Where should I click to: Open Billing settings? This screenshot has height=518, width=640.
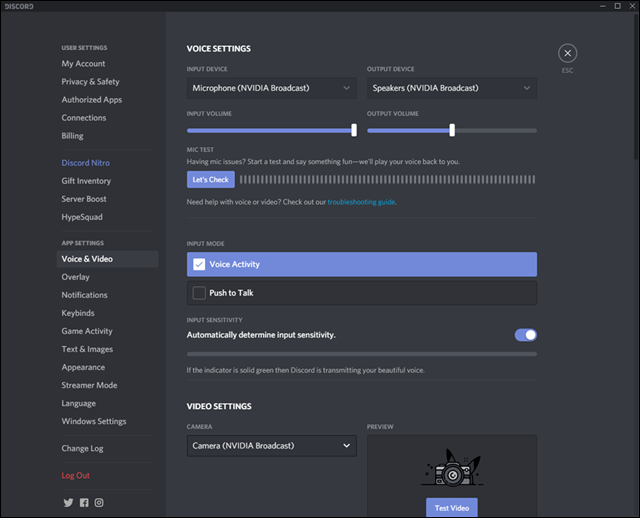coord(72,136)
